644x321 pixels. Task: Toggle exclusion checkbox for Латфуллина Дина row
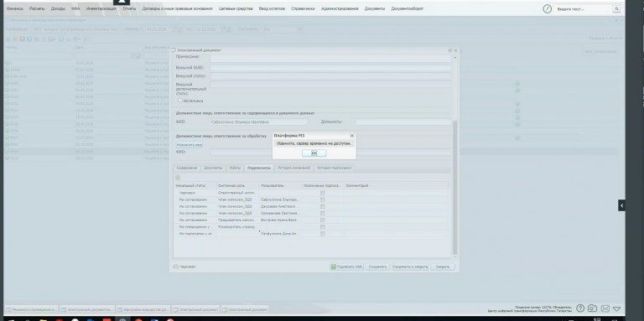322,234
